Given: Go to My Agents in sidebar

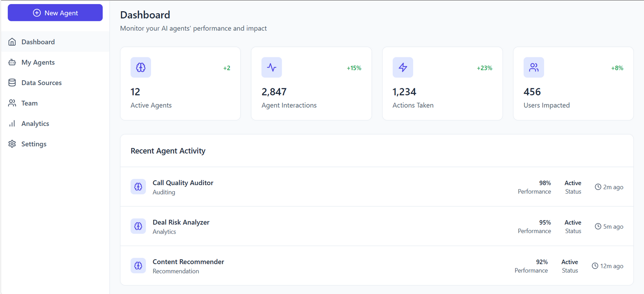Looking at the screenshot, I should pyautogui.click(x=38, y=63).
